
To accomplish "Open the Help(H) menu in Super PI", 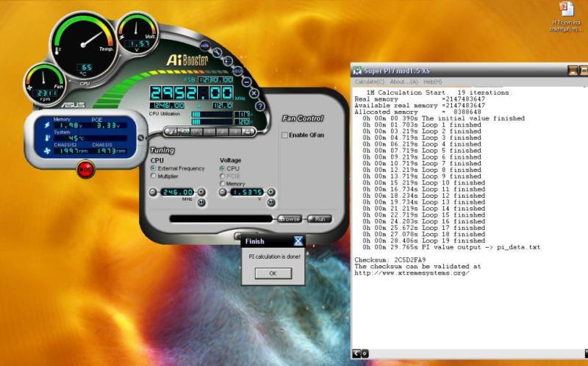I will [432, 82].
